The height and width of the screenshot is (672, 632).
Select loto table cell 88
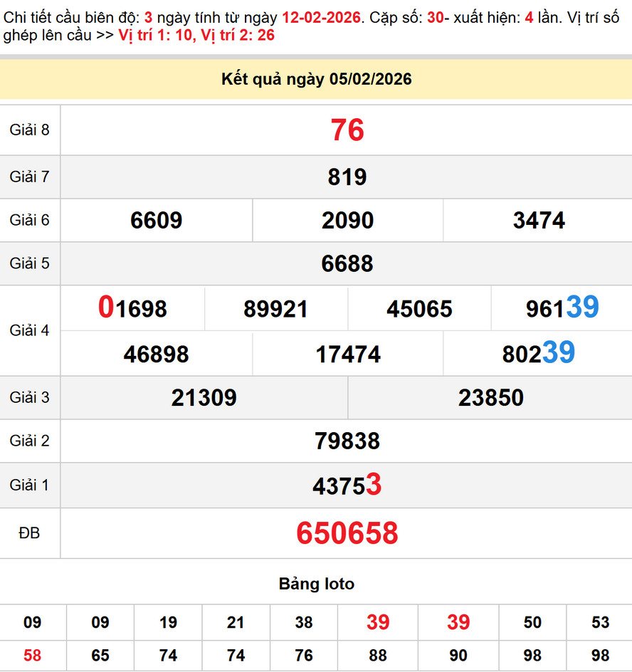tap(378, 655)
